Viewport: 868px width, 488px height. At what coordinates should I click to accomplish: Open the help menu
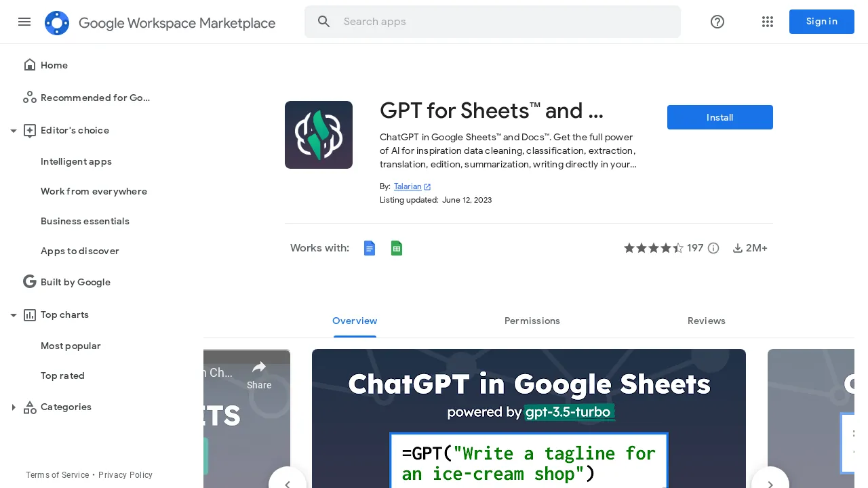click(x=717, y=22)
